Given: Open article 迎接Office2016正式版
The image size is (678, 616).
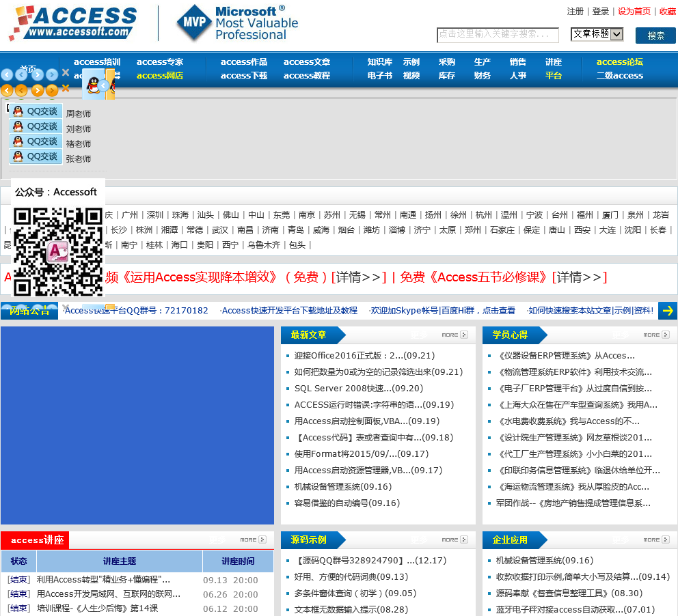Looking at the screenshot, I should pyautogui.click(x=364, y=356).
